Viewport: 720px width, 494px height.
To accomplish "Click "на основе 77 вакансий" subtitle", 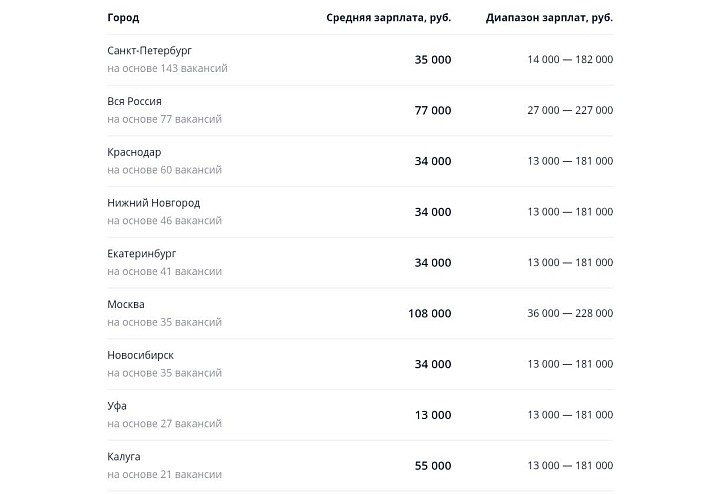I will coord(164,119).
